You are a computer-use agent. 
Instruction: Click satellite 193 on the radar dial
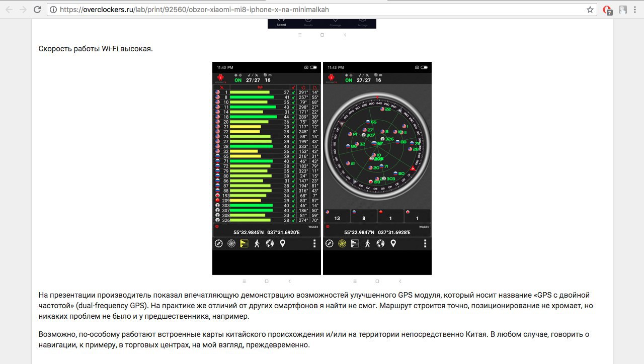point(375,181)
